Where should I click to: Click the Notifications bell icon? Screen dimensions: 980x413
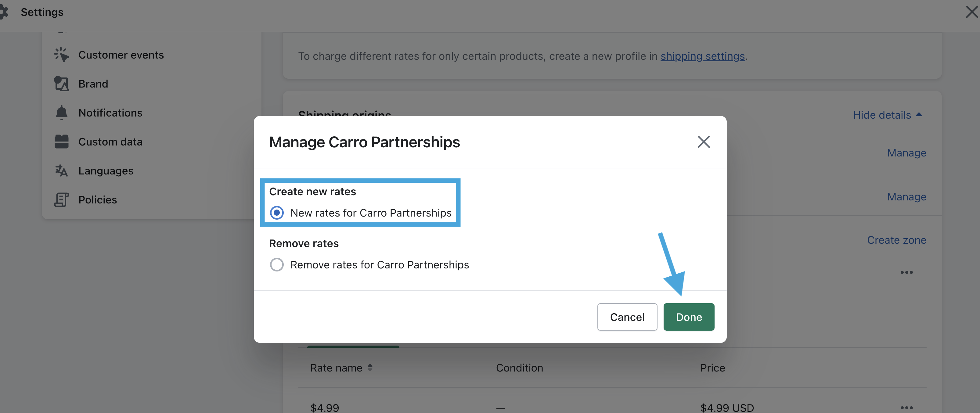61,113
